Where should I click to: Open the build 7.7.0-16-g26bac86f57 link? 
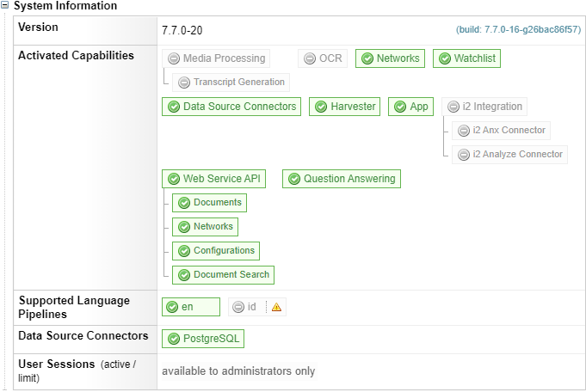[x=517, y=30]
